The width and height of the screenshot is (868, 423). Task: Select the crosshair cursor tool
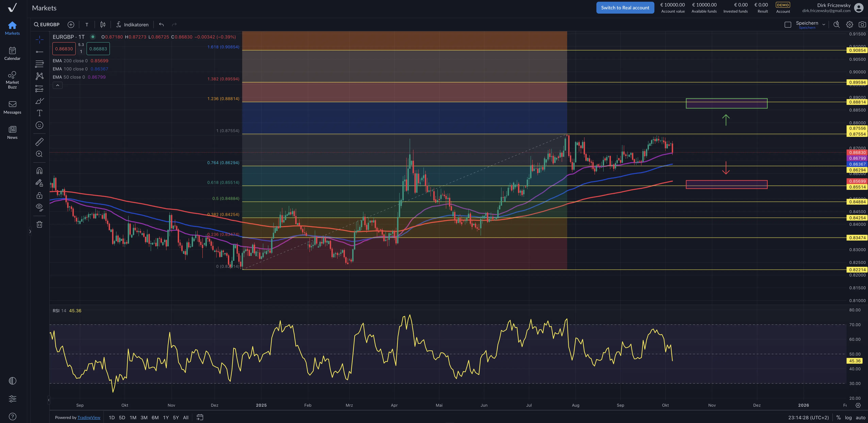pyautogui.click(x=39, y=39)
